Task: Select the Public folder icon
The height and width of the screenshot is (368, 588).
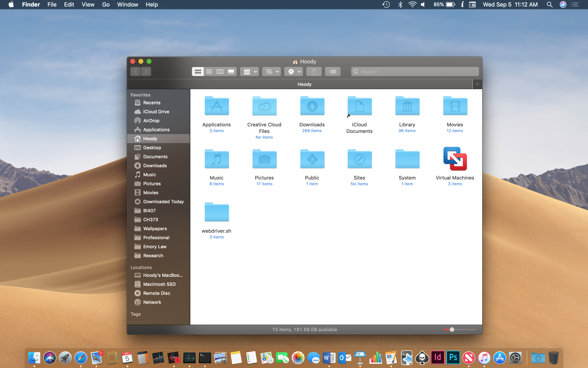Action: coord(312,159)
